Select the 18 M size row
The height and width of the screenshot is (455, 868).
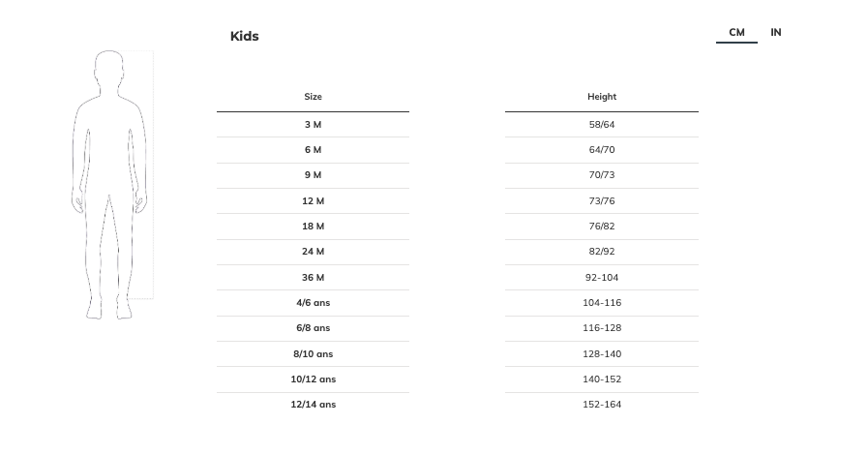click(313, 227)
